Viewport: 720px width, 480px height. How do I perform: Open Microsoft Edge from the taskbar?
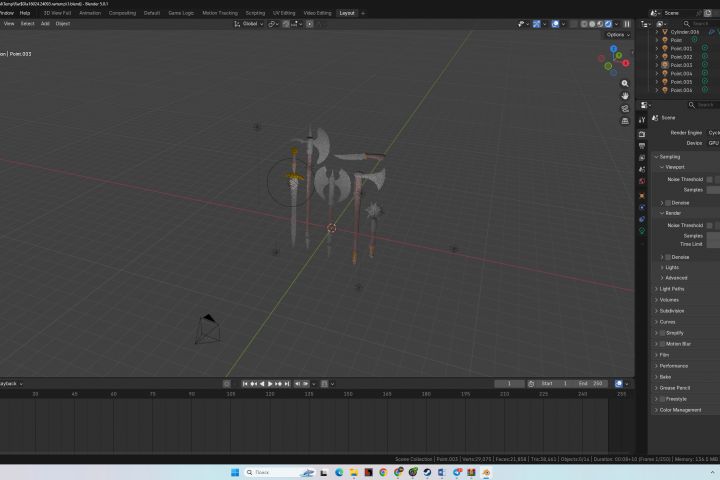pyautogui.click(x=339, y=472)
